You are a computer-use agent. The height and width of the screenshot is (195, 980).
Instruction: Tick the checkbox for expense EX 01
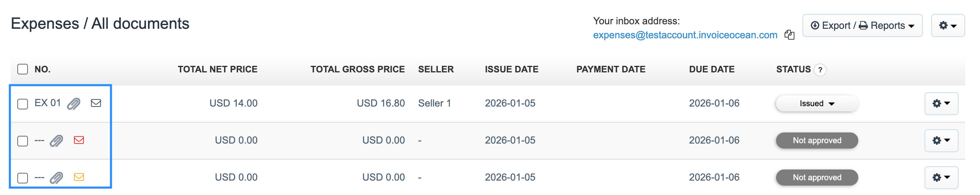[x=23, y=104]
